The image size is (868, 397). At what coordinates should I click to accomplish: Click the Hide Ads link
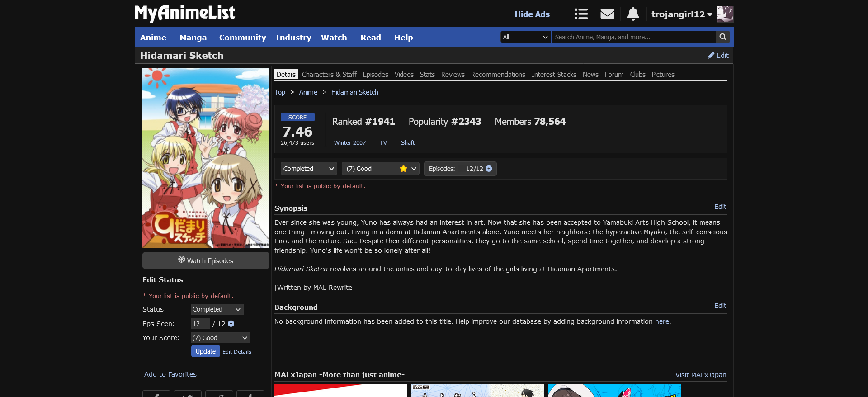pyautogui.click(x=532, y=14)
